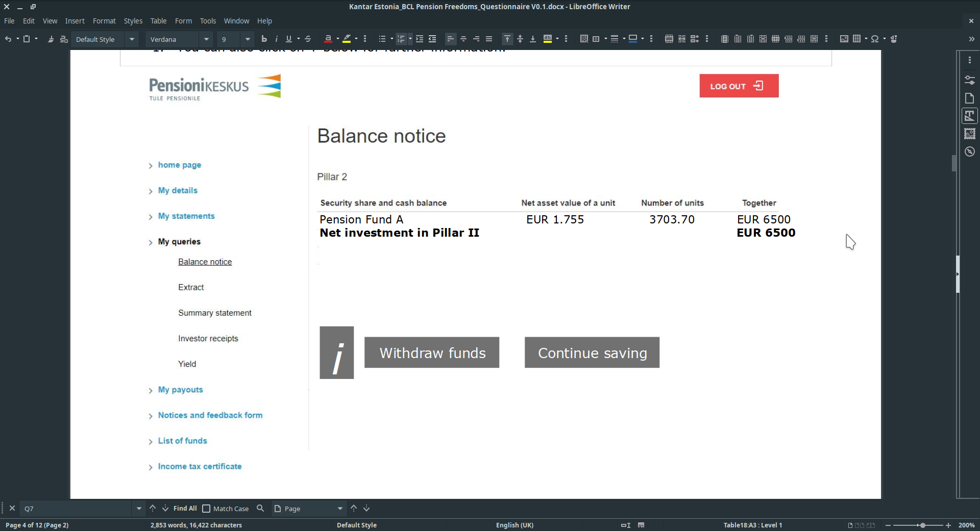
Task: Click the Insert Image icon
Action: tap(844, 39)
